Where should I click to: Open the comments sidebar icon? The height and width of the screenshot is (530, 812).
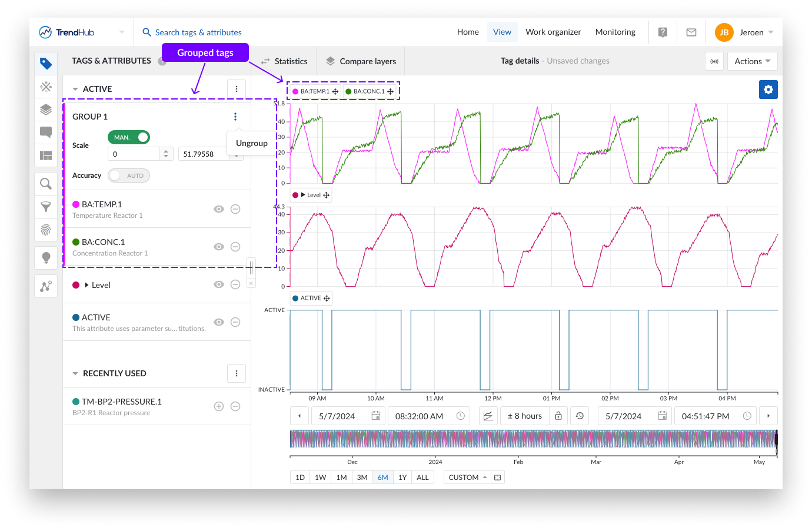coord(46,132)
